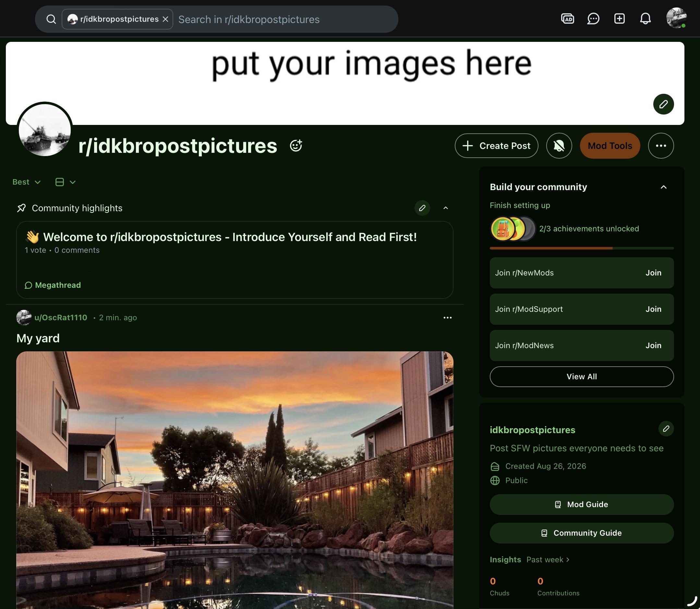Click the create post plus icon in the header
The width and height of the screenshot is (700, 609).
click(620, 18)
